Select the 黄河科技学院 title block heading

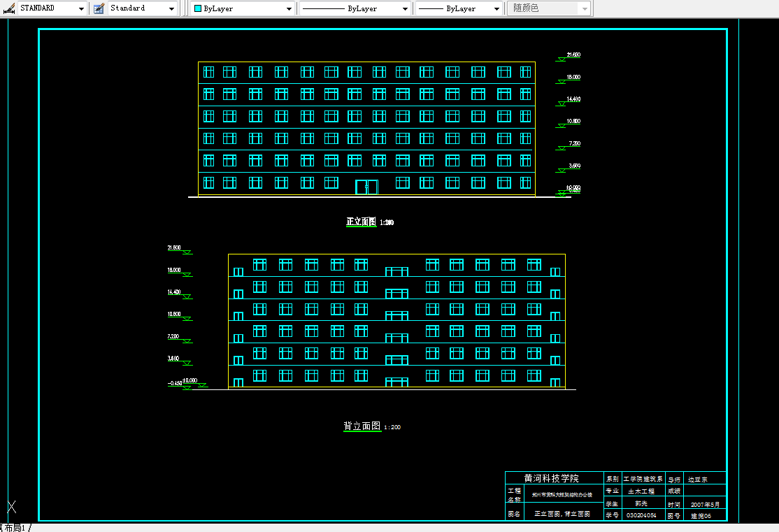click(x=552, y=478)
